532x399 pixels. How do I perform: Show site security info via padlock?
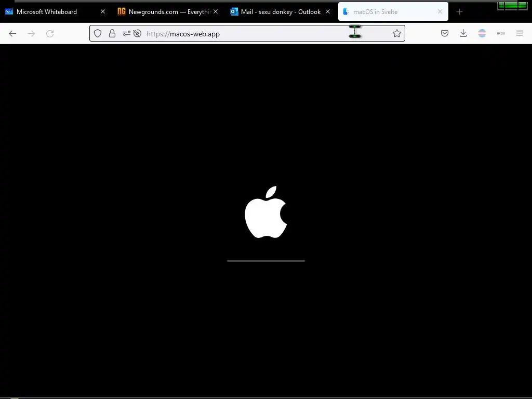[112, 33]
